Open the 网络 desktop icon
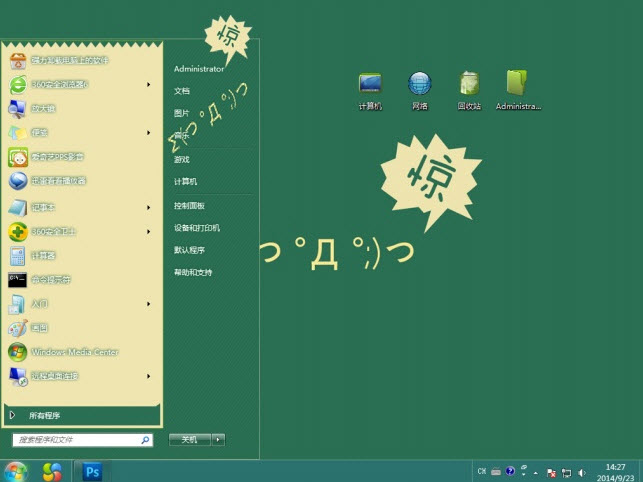Viewport: 643px width, 482px height. point(419,85)
